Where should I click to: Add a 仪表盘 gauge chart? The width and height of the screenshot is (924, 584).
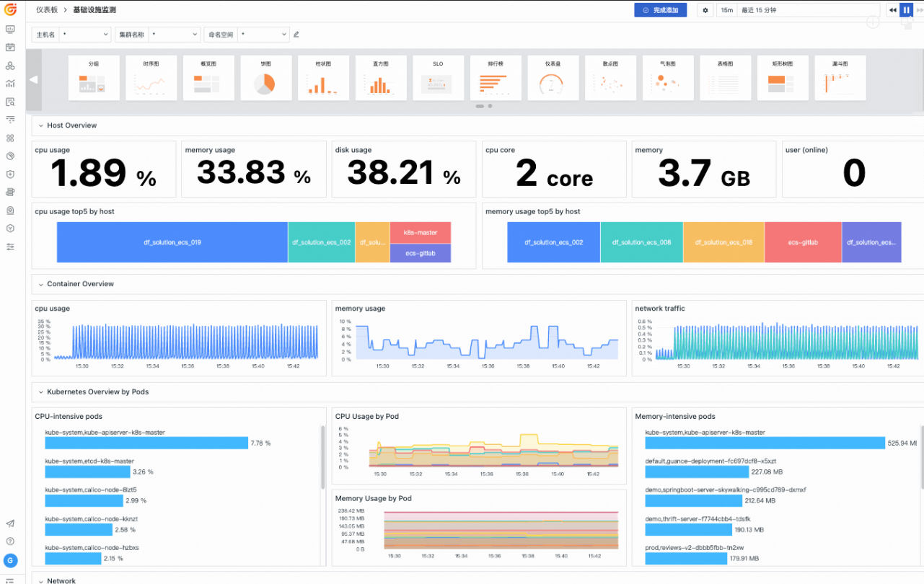553,78
